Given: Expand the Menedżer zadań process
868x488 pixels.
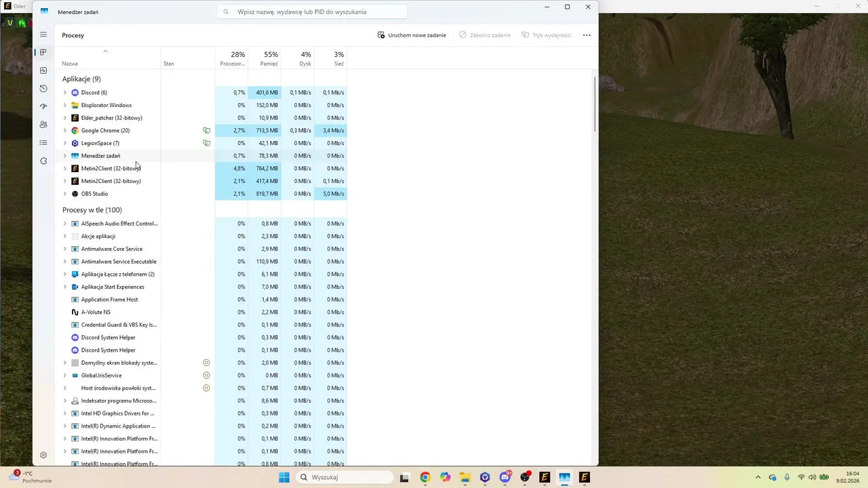Looking at the screenshot, I should [x=65, y=156].
